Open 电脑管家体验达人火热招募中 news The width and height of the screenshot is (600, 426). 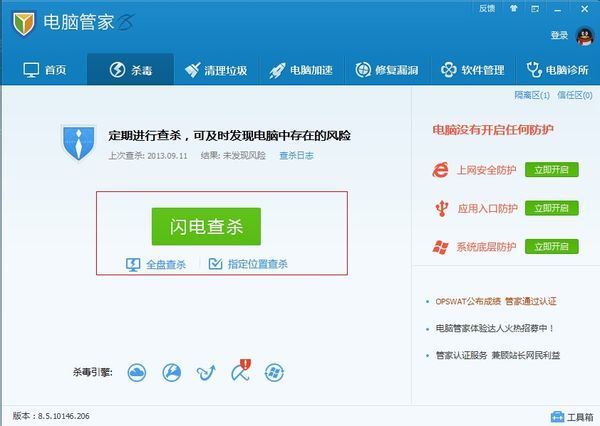pos(494,328)
